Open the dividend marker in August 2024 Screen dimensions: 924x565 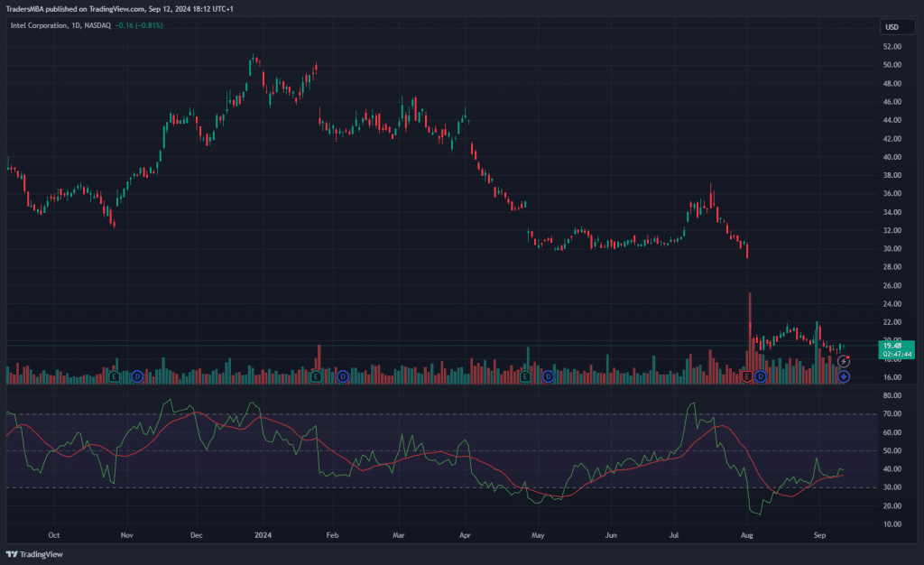click(x=761, y=375)
